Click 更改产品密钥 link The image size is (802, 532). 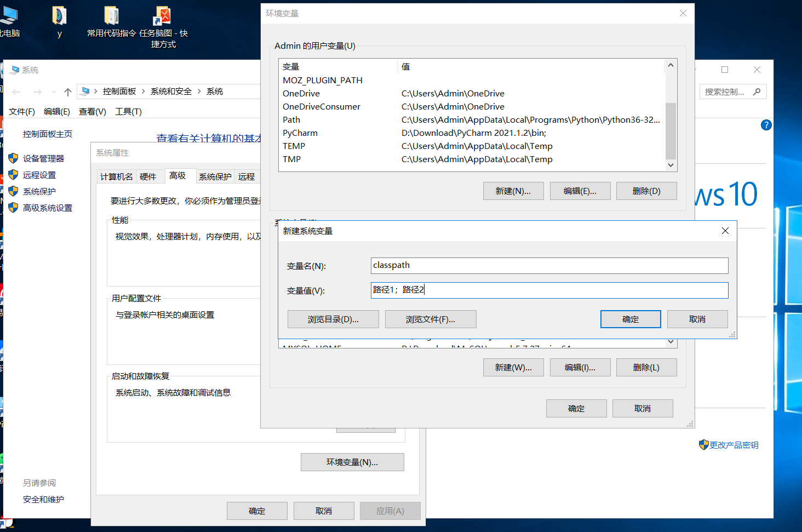pos(734,445)
